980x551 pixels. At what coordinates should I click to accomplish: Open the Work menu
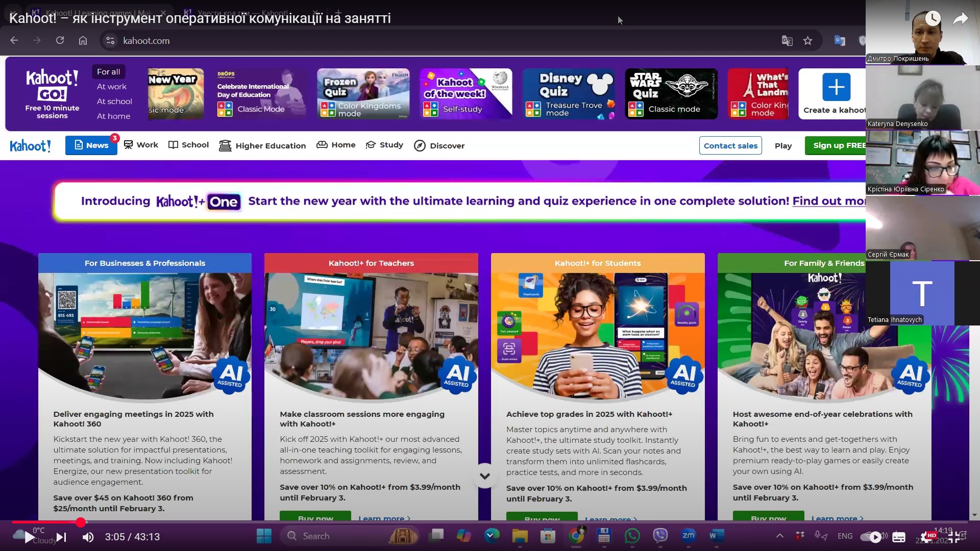[x=141, y=145]
